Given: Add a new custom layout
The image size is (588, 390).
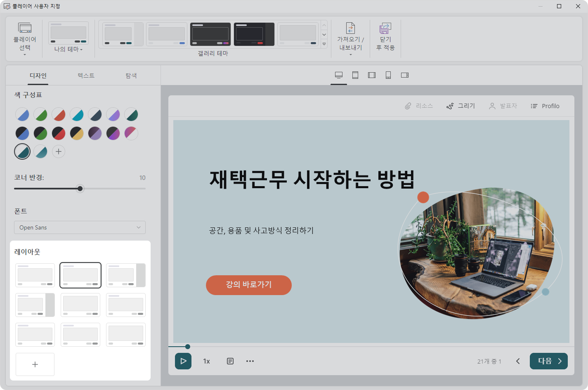Looking at the screenshot, I should click(x=35, y=364).
